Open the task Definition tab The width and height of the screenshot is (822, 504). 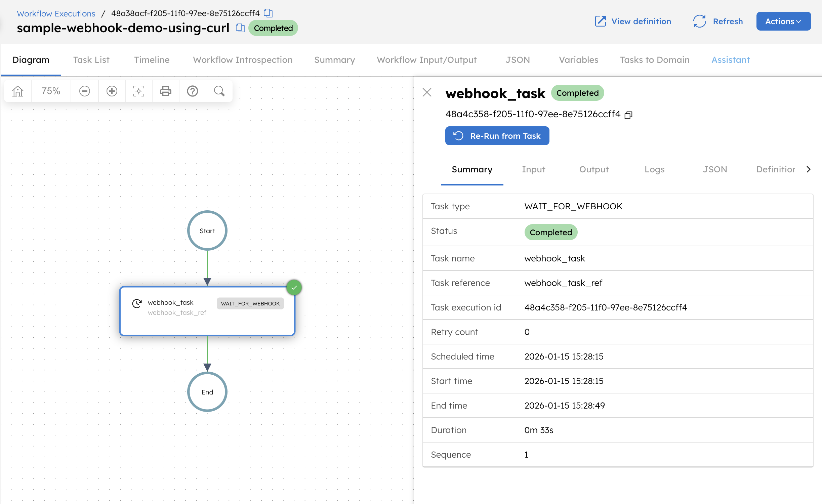click(775, 170)
